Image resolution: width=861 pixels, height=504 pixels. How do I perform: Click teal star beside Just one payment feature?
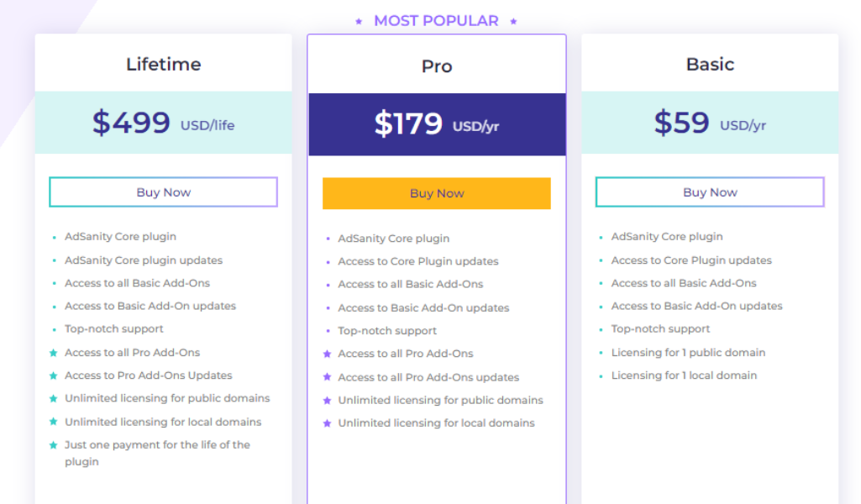53,444
